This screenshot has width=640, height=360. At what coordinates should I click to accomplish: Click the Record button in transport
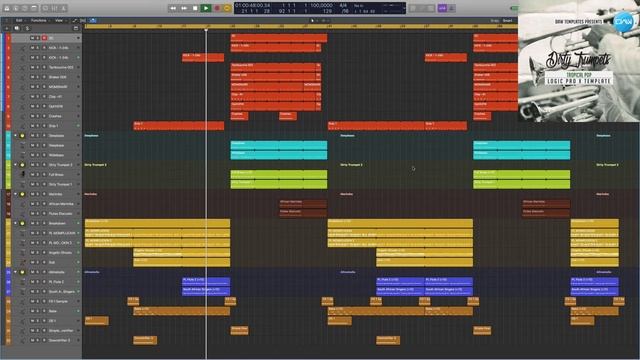tap(217, 8)
